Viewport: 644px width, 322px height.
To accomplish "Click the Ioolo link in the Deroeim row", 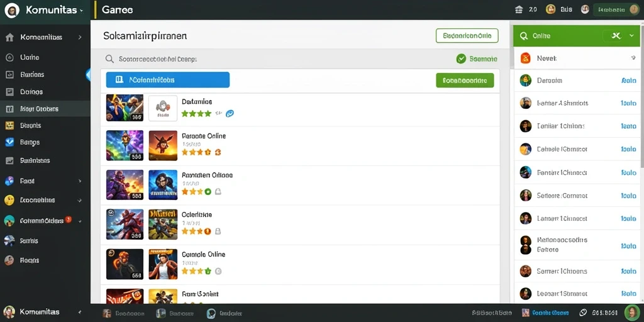I will (629, 80).
